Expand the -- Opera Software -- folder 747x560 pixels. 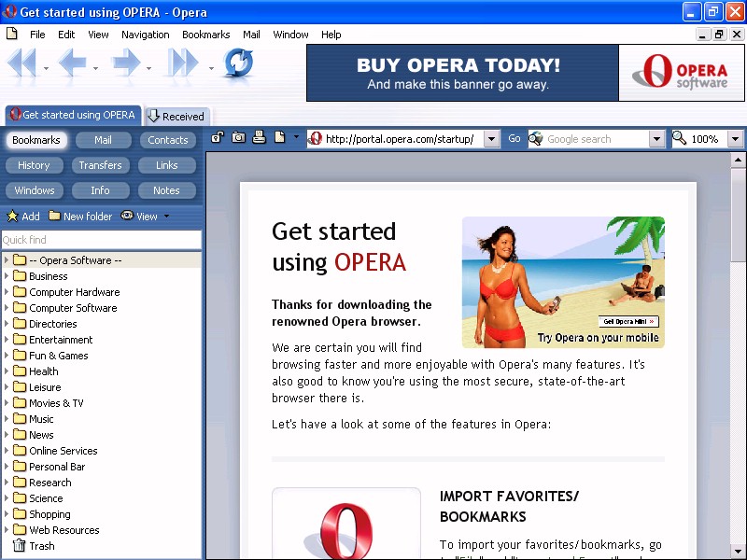pos(7,260)
